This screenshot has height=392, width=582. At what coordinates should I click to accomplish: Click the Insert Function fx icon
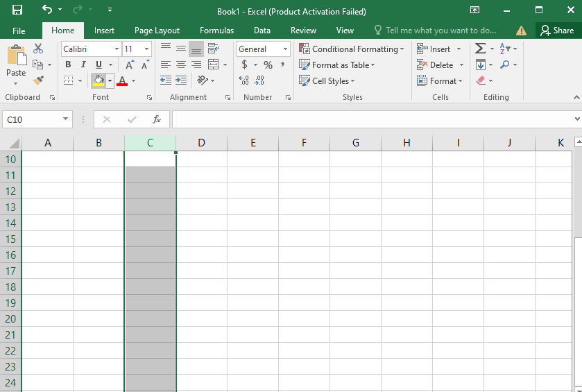click(157, 119)
